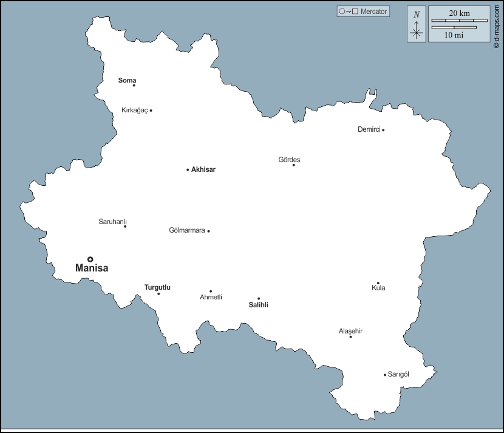The width and height of the screenshot is (504, 433).
Task: Select the Manisa capital ring marker
Action: coord(90,259)
